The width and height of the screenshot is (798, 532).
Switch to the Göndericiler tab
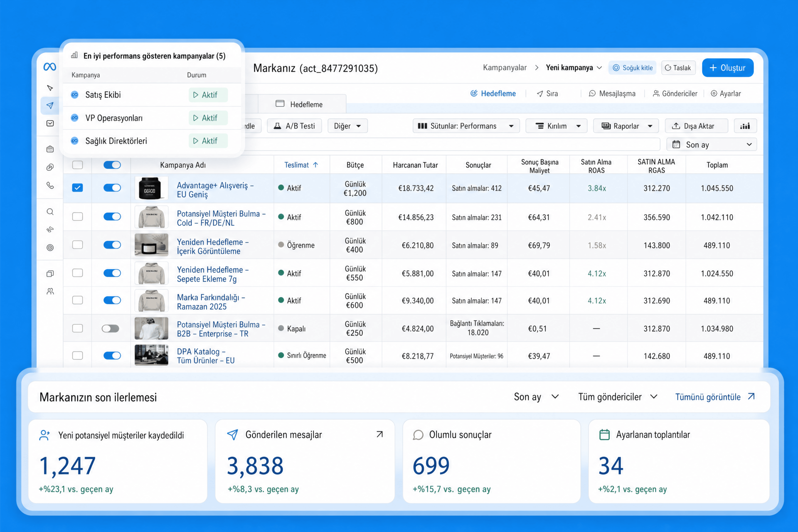pyautogui.click(x=675, y=94)
